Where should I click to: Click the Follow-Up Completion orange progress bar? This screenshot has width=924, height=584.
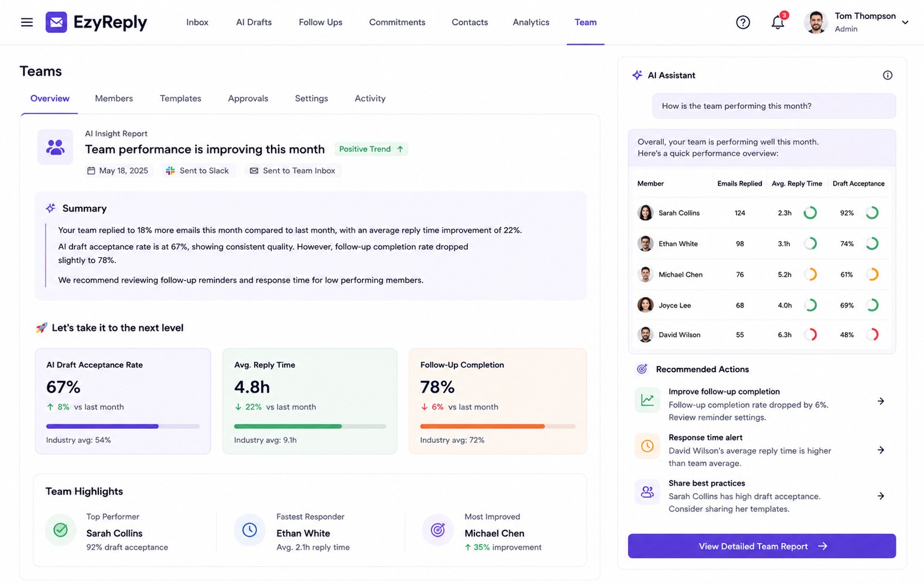click(x=498, y=426)
